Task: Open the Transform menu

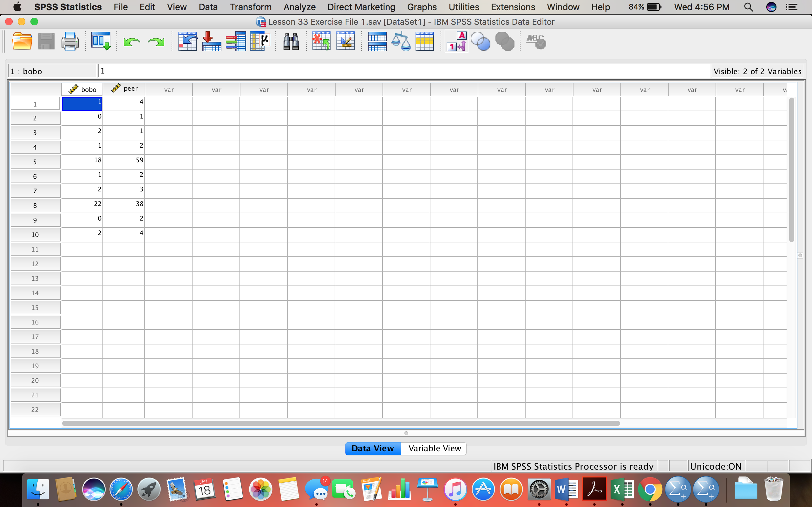Action: (x=251, y=7)
